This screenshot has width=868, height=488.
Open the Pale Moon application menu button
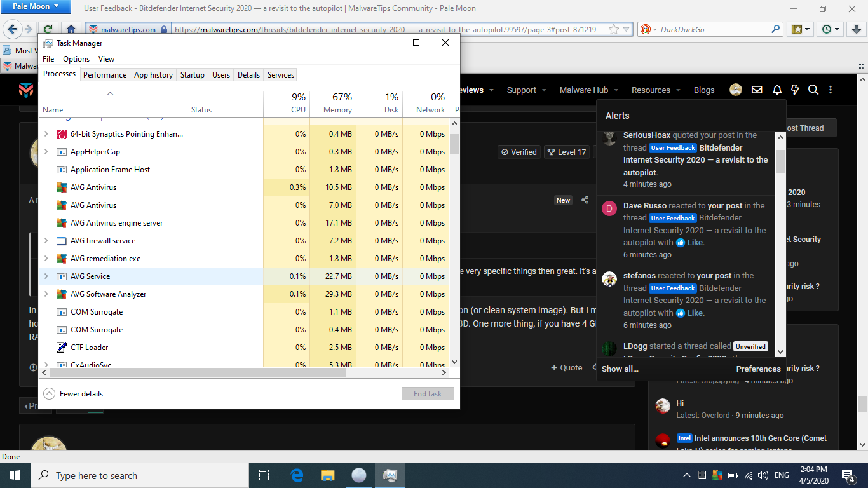[x=36, y=7]
